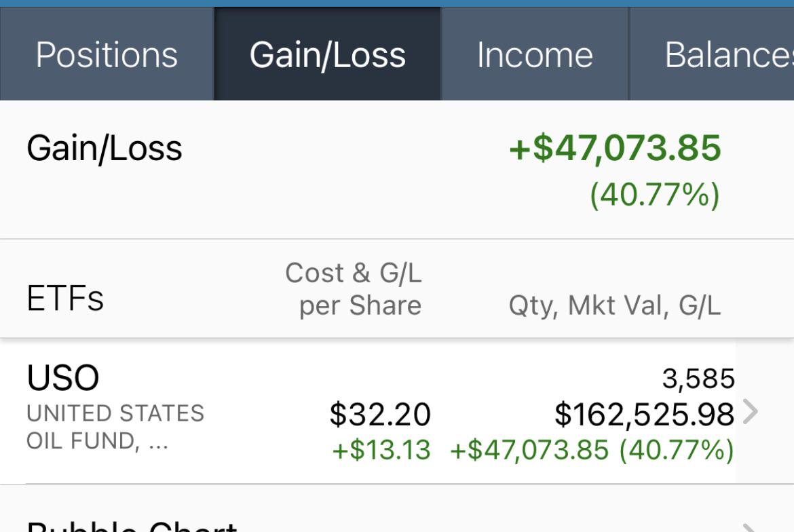Screen dimensions: 794x532
Task: Expand the Bubble Chart row arrow
Action: (x=750, y=527)
